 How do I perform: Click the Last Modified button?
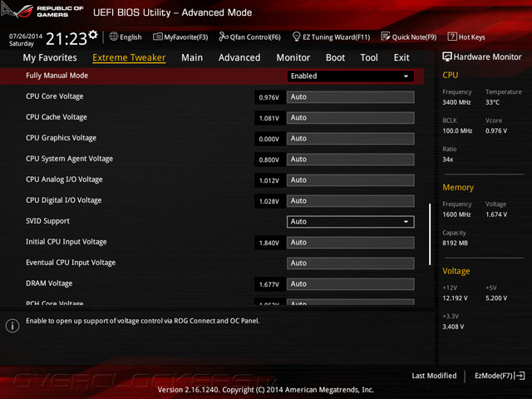(434, 376)
